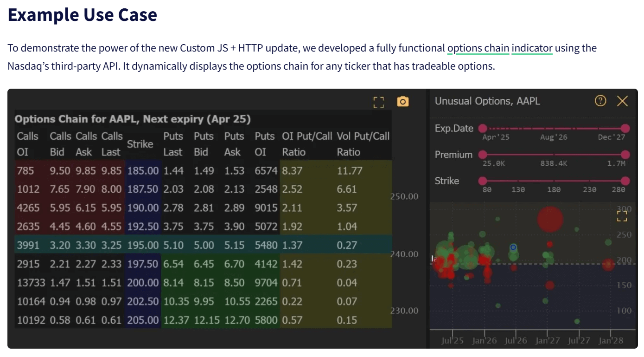
Task: Click the Premium slider right handle
Action: coord(625,155)
